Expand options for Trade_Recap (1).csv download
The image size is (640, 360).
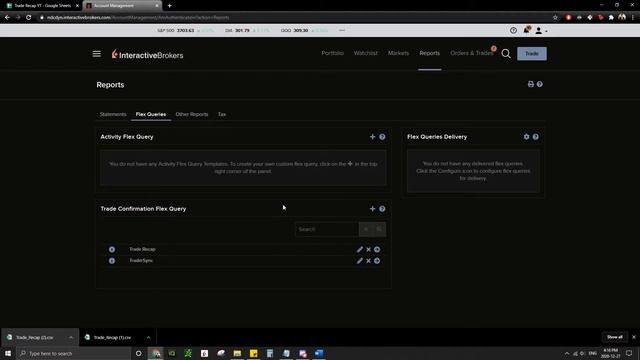(148, 338)
